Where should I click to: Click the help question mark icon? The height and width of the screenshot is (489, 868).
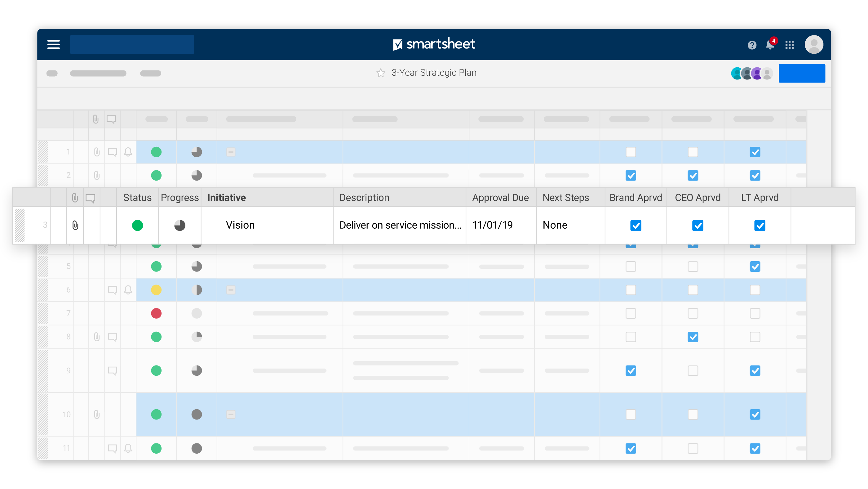[x=752, y=45]
